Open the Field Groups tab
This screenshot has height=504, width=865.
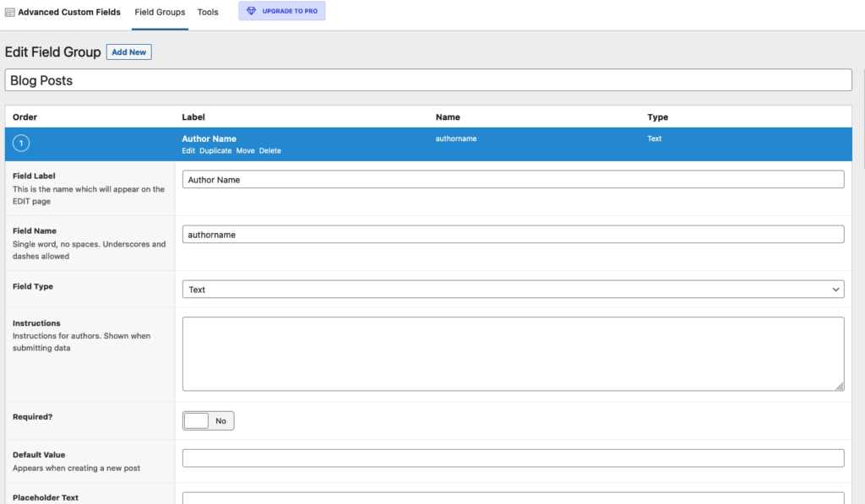tap(160, 12)
